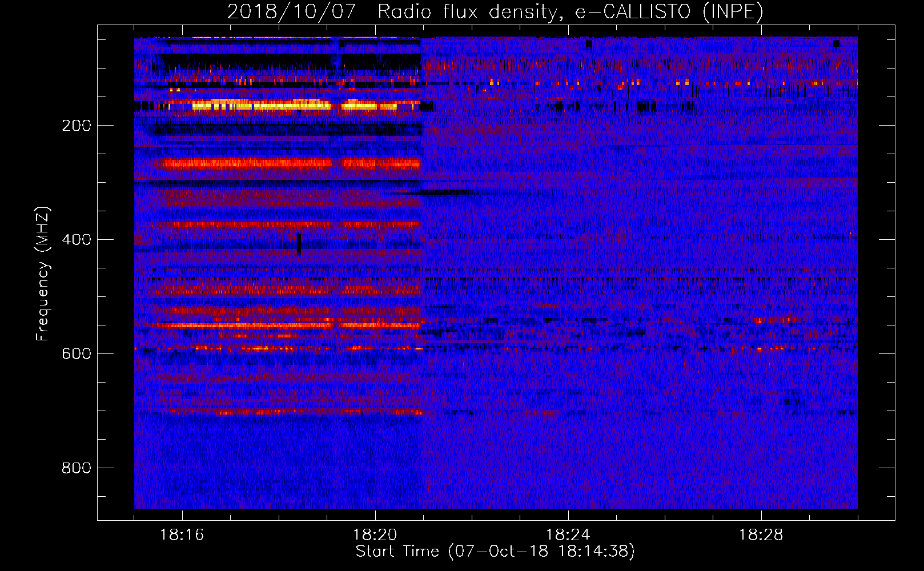
Task: Click the 600 frequency tick label
Action: coord(77,354)
